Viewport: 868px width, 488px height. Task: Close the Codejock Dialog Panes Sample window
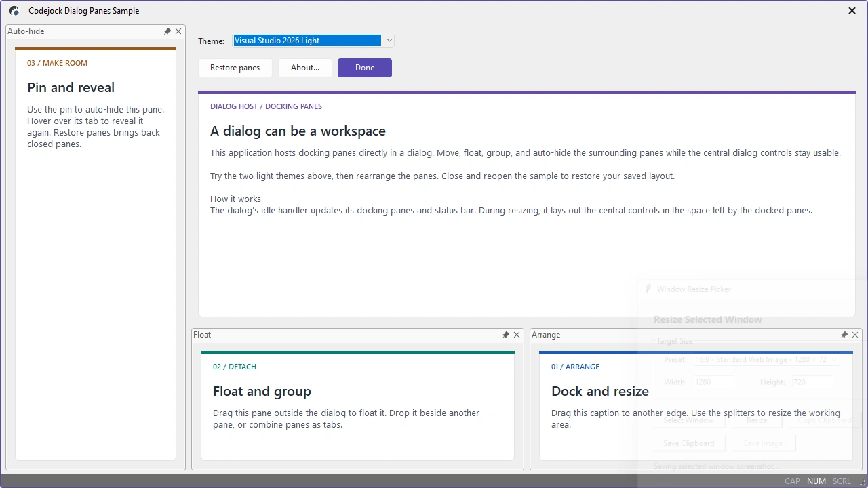[x=852, y=11]
